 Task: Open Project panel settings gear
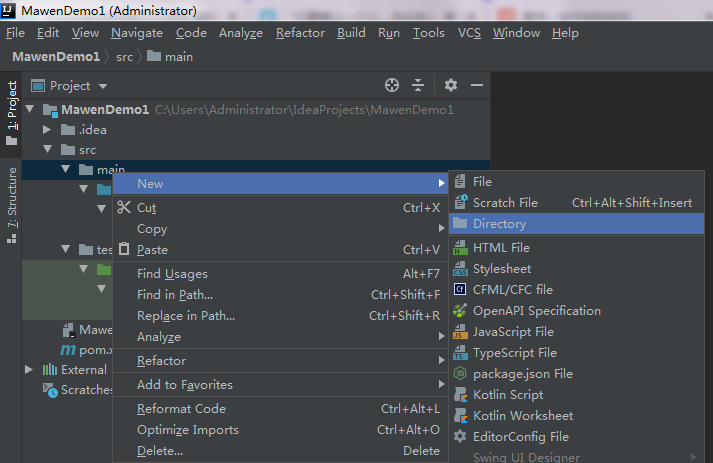(451, 85)
